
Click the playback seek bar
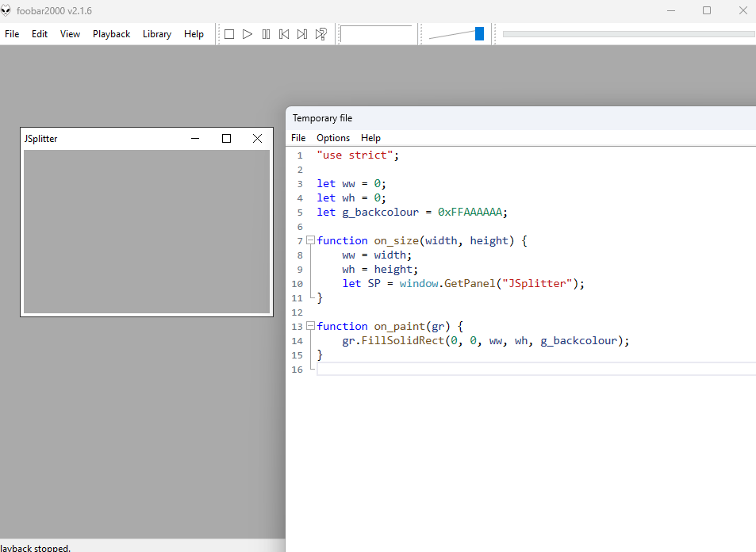(628, 34)
